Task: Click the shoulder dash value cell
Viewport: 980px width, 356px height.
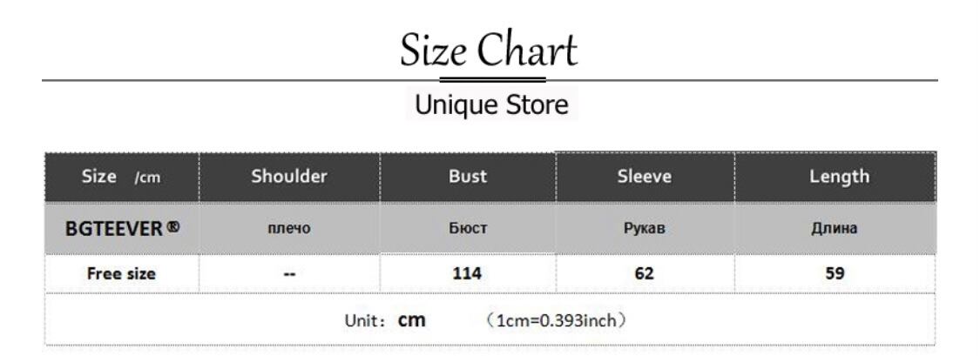Action: coord(289,273)
